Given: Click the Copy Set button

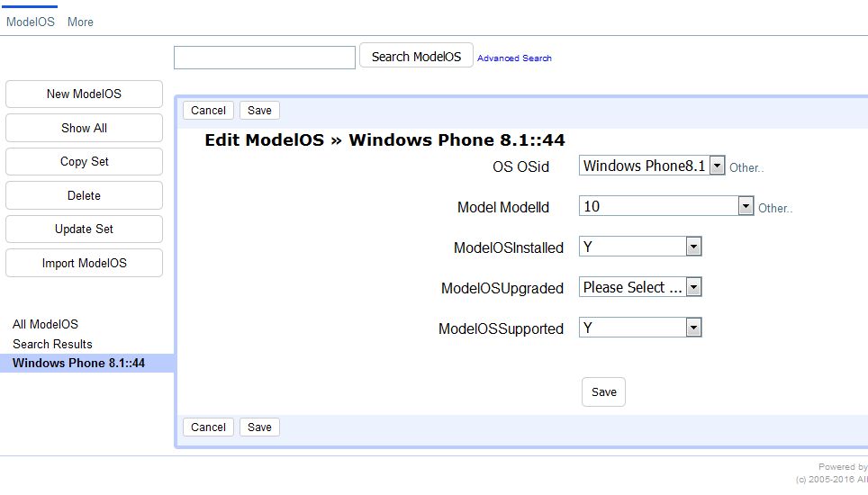Looking at the screenshot, I should tap(84, 161).
